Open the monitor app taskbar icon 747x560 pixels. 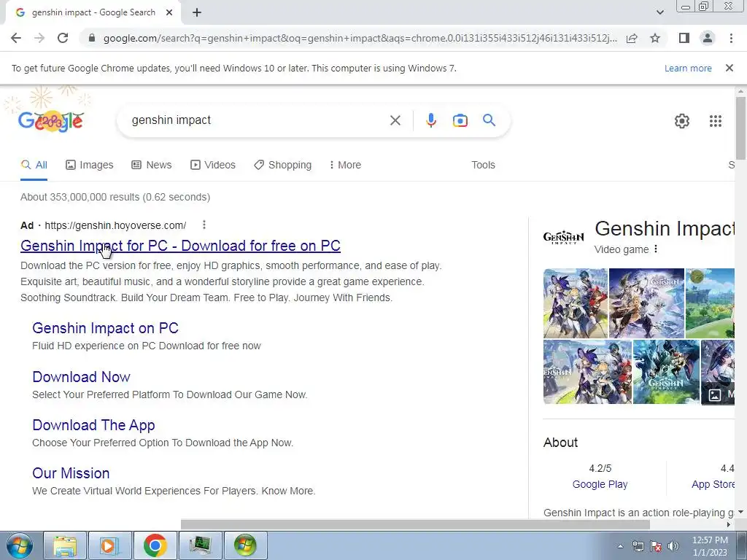200,545
